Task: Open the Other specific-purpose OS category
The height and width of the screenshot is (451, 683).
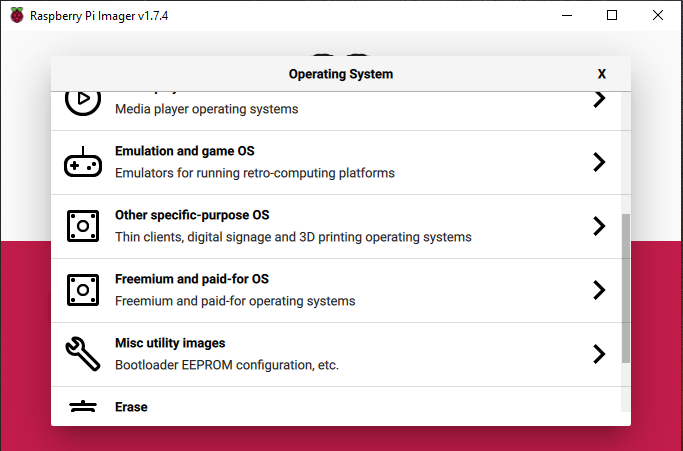Action: [x=336, y=227]
